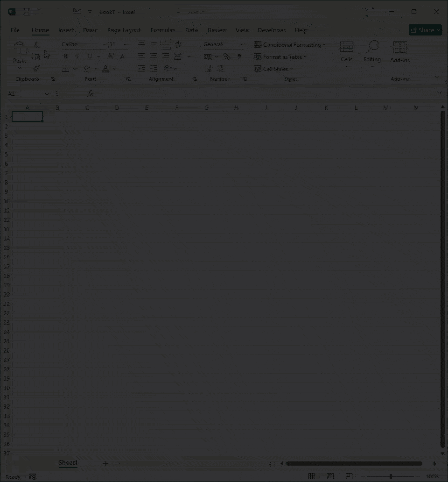
Task: Switch to the Formulas tab
Action: point(163,30)
